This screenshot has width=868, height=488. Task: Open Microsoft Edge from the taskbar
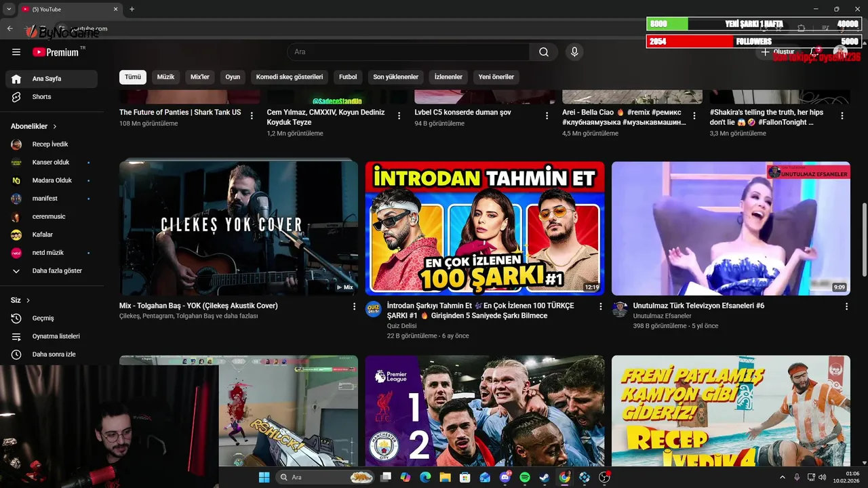pyautogui.click(x=425, y=477)
